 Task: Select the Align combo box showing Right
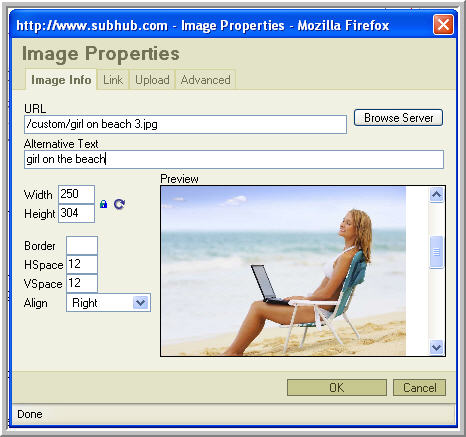[x=108, y=303]
